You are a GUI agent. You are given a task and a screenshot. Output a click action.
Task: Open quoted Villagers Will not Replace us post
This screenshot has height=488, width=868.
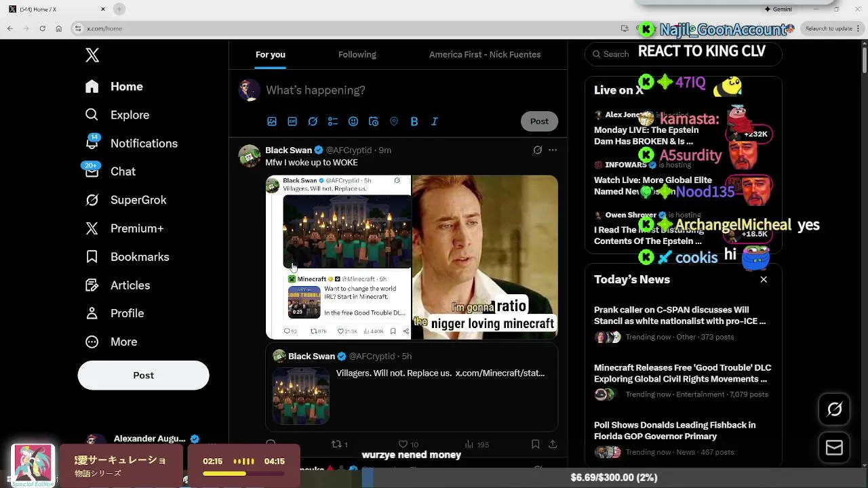pos(412,387)
